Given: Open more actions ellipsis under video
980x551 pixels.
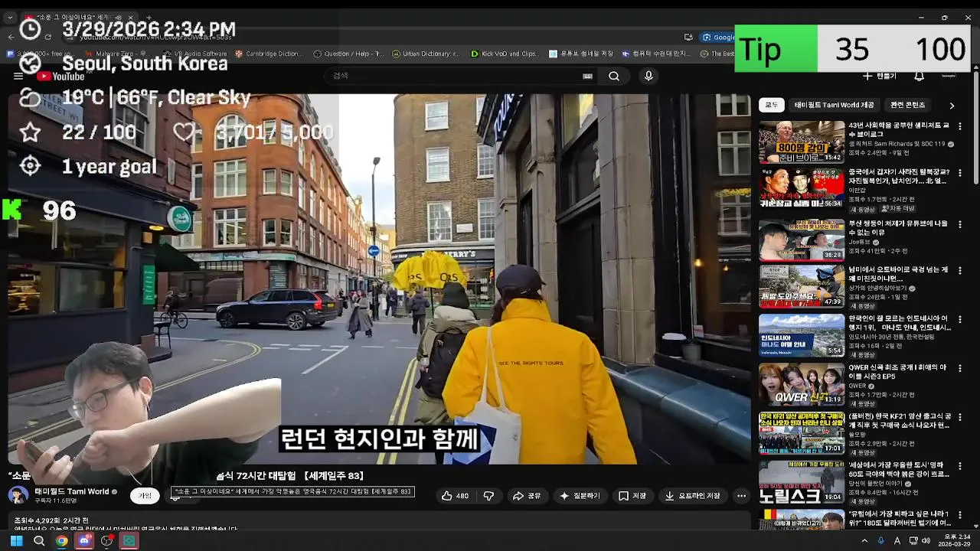Looking at the screenshot, I should pos(741,496).
